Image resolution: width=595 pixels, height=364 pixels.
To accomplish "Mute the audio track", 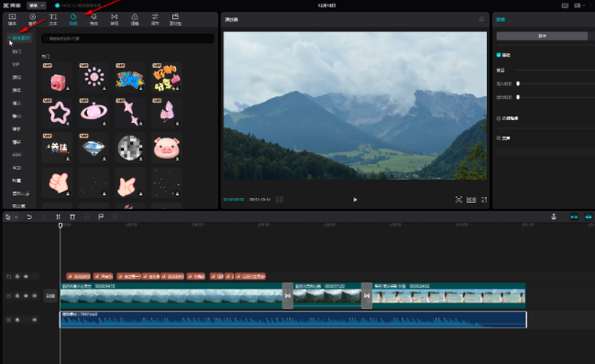I will pyautogui.click(x=35, y=320).
